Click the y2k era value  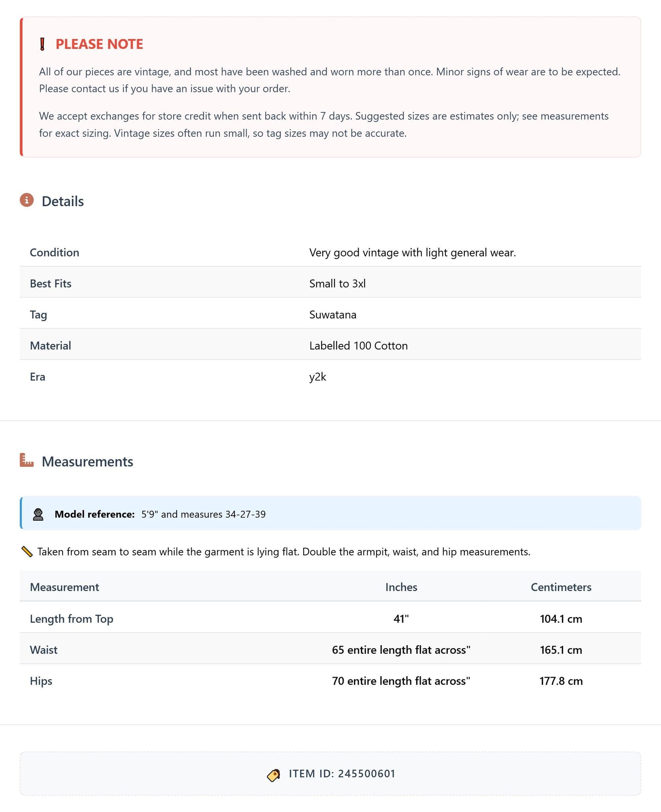click(x=317, y=377)
